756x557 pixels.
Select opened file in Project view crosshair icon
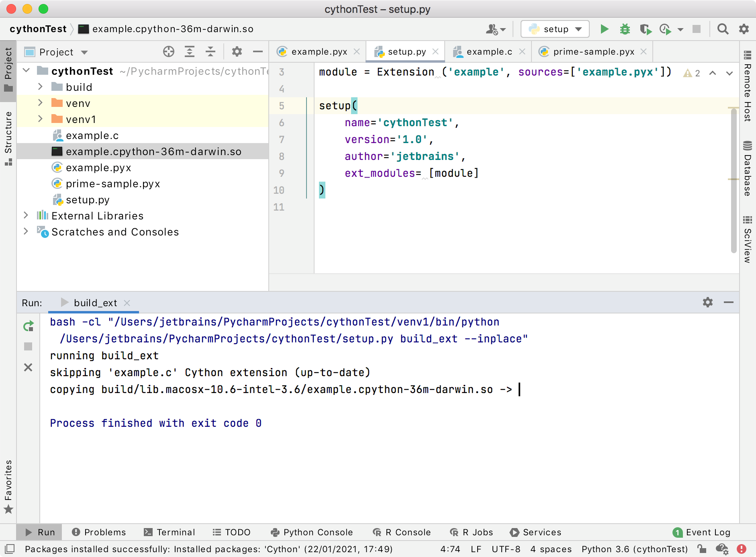tap(168, 52)
